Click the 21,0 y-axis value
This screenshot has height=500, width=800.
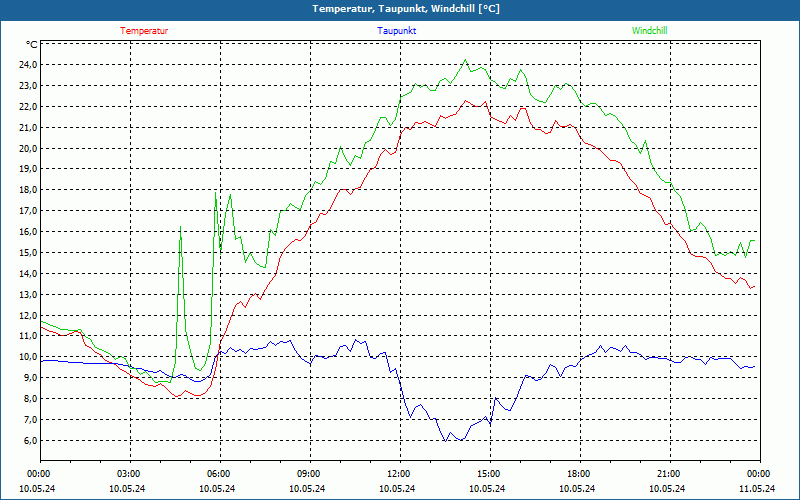[28, 128]
